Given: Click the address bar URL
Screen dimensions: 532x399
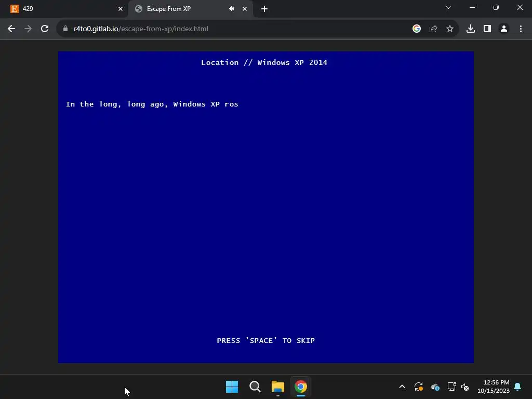Looking at the screenshot, I should (x=141, y=29).
